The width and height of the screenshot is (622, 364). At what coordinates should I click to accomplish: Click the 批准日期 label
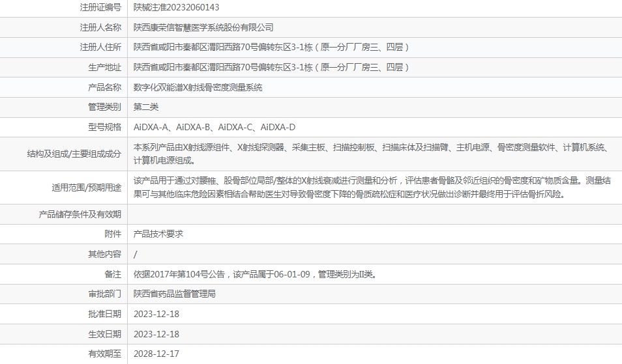(104, 314)
